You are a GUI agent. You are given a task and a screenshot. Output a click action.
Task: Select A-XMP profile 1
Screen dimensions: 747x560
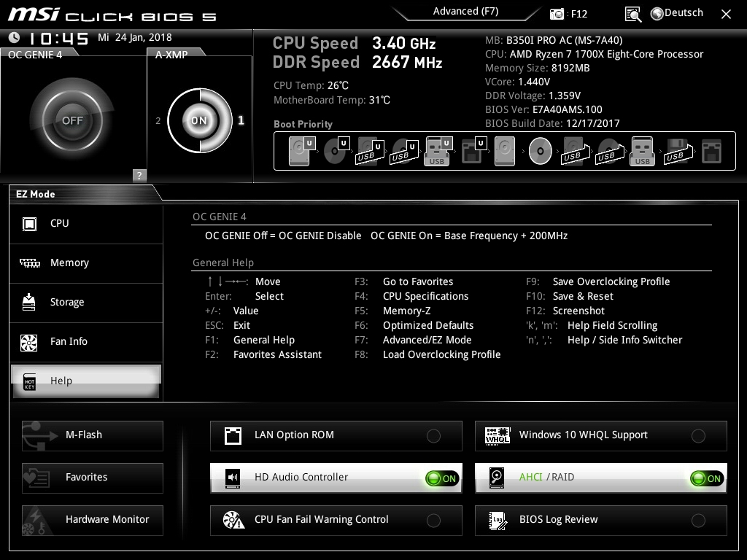(x=241, y=120)
